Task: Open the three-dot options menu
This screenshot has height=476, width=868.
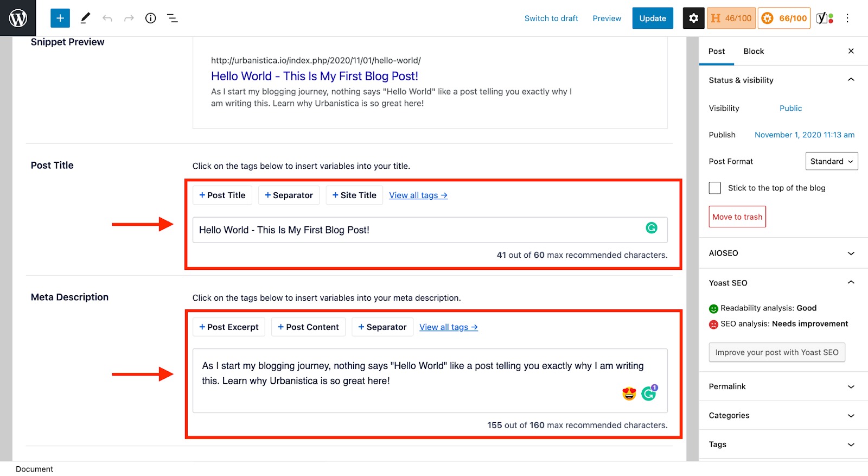Action: click(847, 18)
